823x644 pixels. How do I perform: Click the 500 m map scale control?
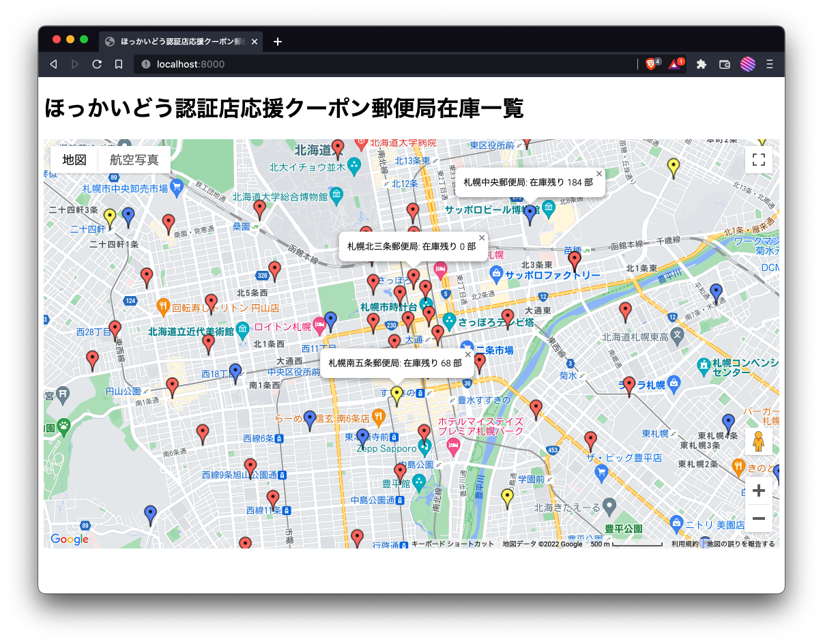tap(626, 544)
